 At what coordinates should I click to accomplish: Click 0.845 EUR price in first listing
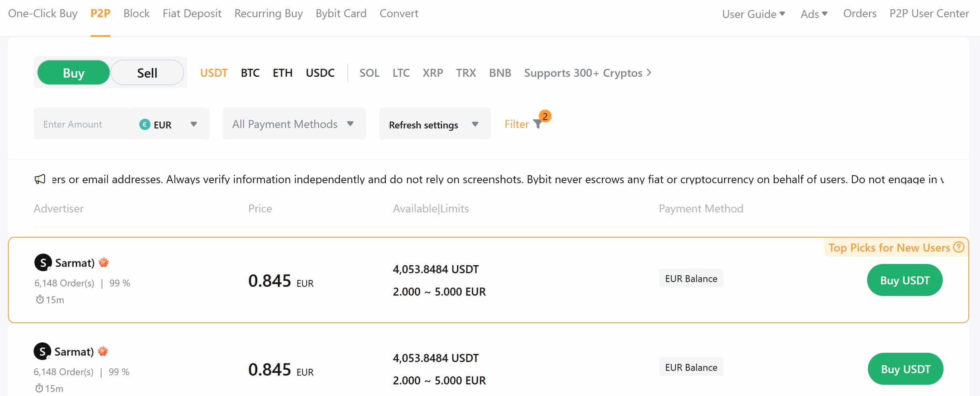281,281
